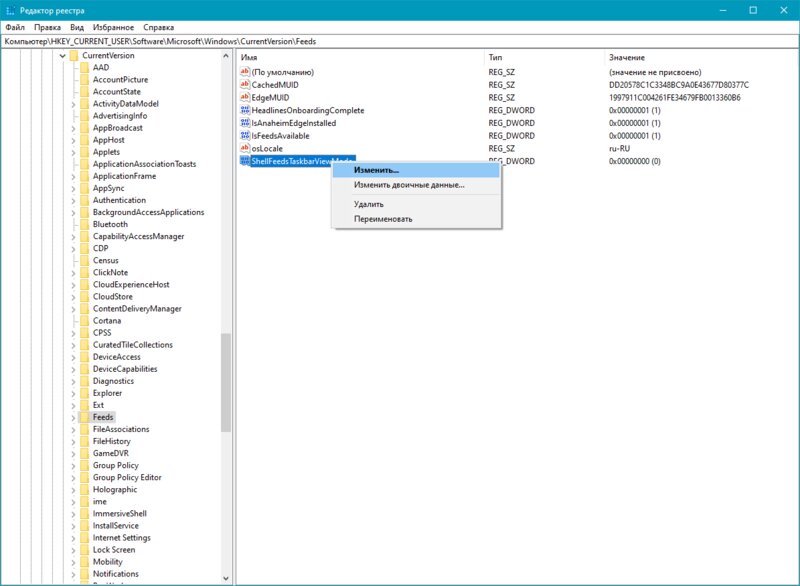The image size is (800, 586).
Task: Click the tree pane vertical scrollbar thumb
Action: pyautogui.click(x=226, y=383)
